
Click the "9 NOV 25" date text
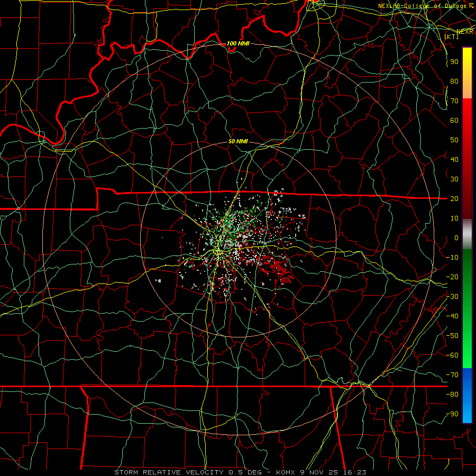tap(319, 472)
